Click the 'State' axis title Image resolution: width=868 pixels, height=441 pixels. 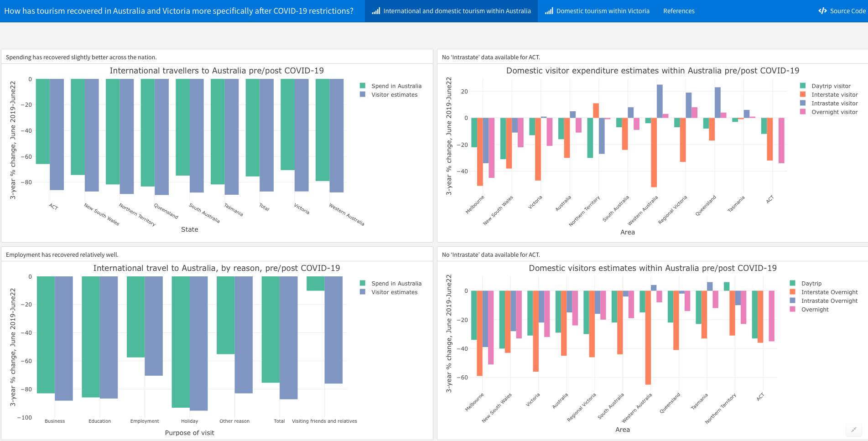189,229
